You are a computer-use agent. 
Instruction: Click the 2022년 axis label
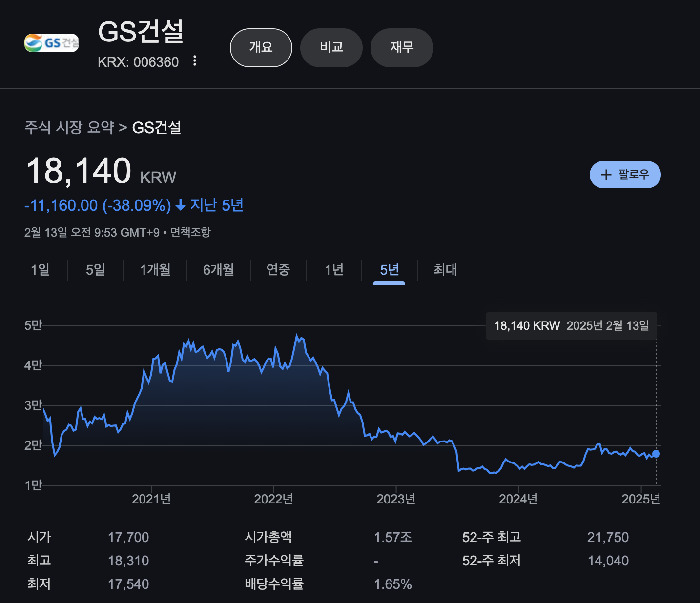[273, 499]
